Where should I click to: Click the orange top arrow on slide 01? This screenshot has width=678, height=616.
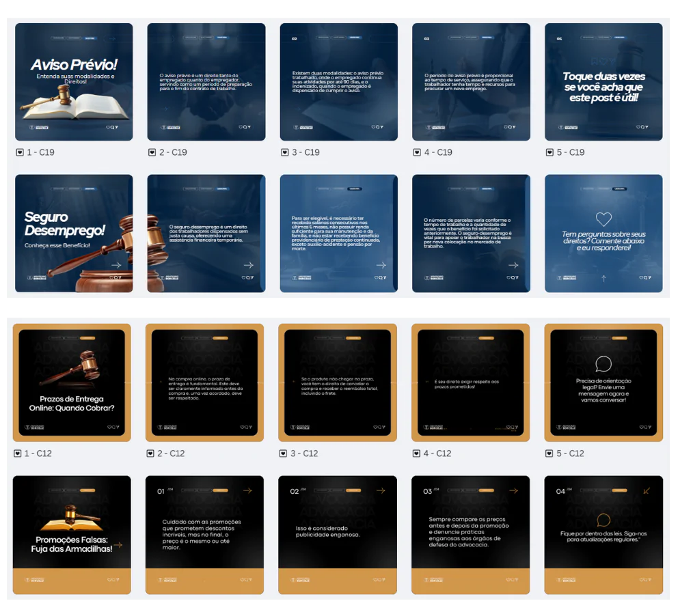coord(247,490)
